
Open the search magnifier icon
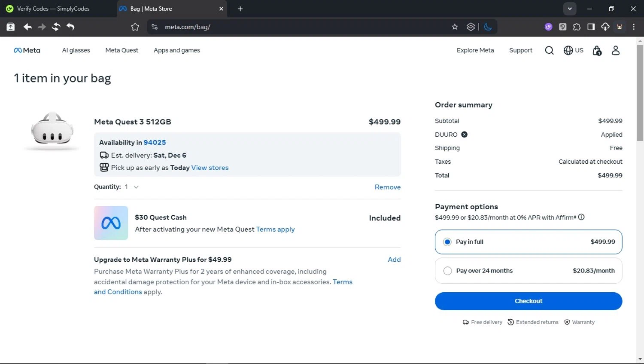click(x=549, y=50)
